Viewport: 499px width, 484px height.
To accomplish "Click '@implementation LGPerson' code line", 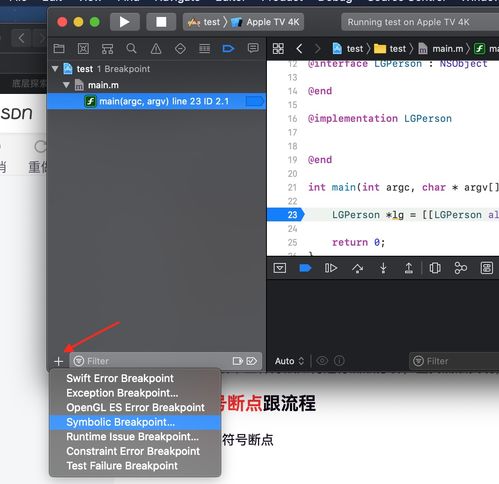I will 380,118.
